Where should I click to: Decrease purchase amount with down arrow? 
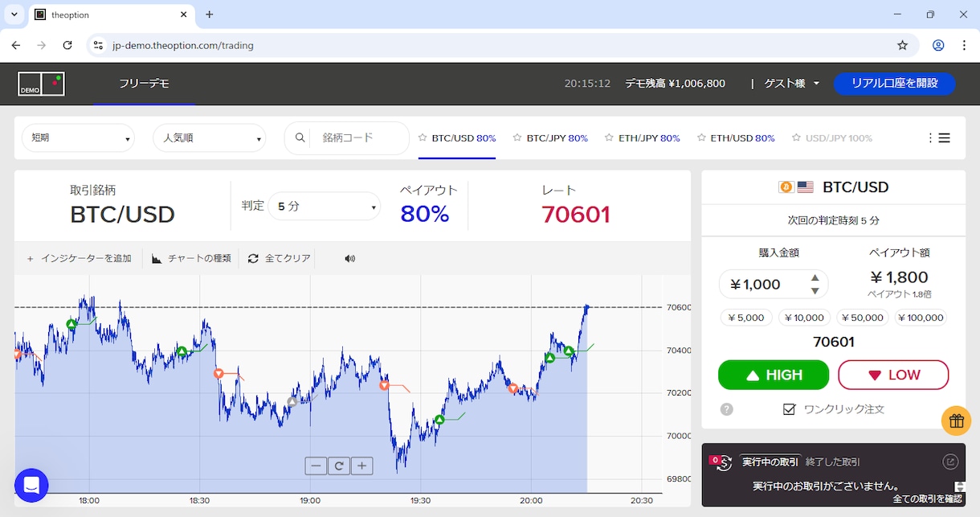point(815,290)
